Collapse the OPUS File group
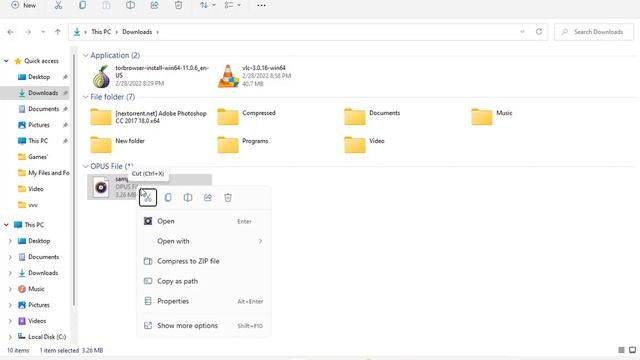The width and height of the screenshot is (640, 360). [x=85, y=166]
